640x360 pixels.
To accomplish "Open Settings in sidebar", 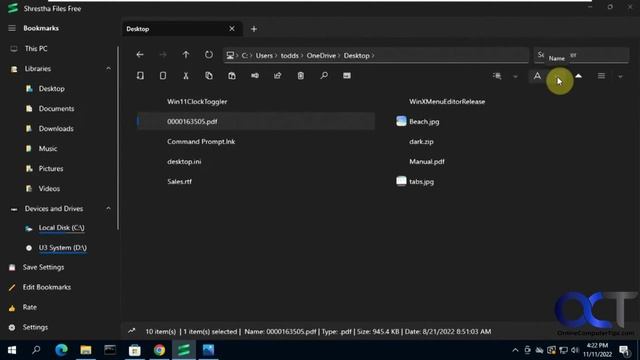I will point(35,327).
